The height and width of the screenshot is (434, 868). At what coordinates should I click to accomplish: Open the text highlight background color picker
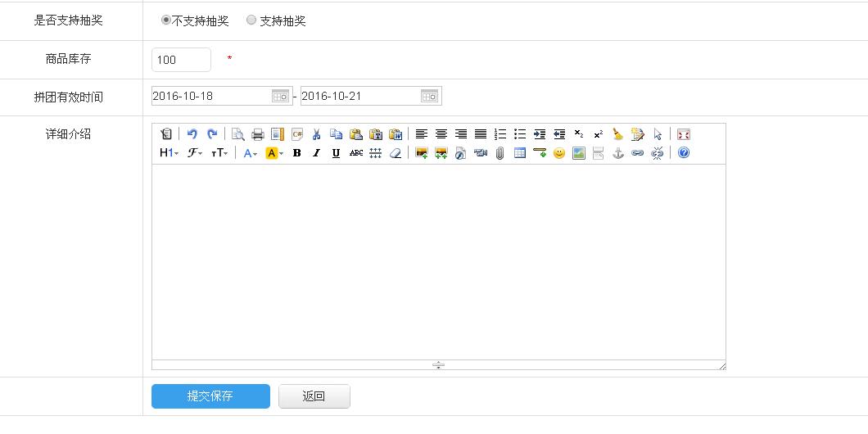click(x=274, y=153)
